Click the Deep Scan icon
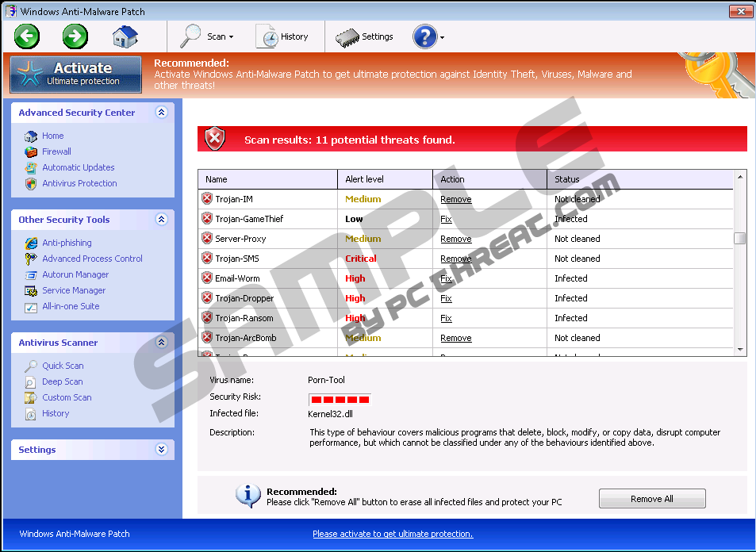This screenshot has height=552, width=756. pos(30,382)
